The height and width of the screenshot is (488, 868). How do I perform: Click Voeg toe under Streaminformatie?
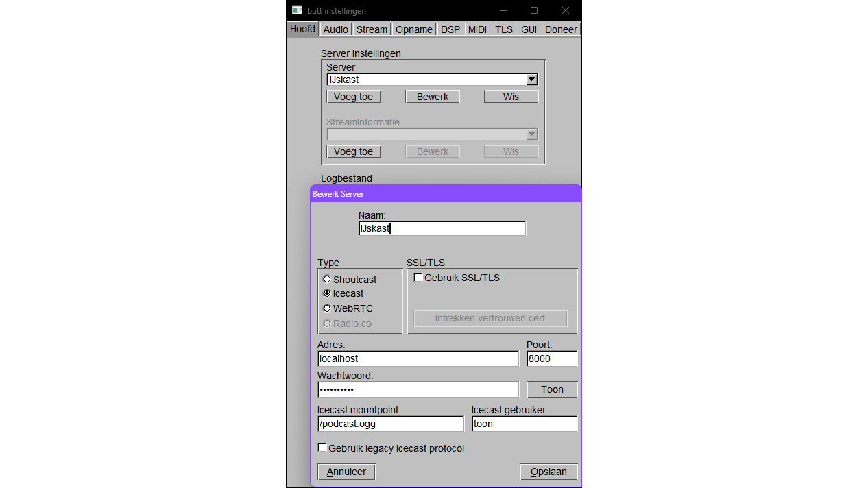pos(353,151)
